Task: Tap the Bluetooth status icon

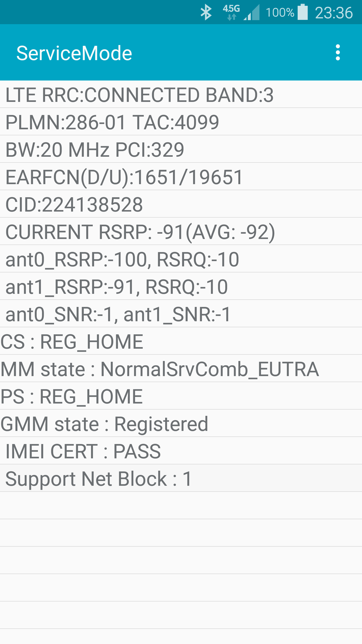Action: click(x=206, y=12)
